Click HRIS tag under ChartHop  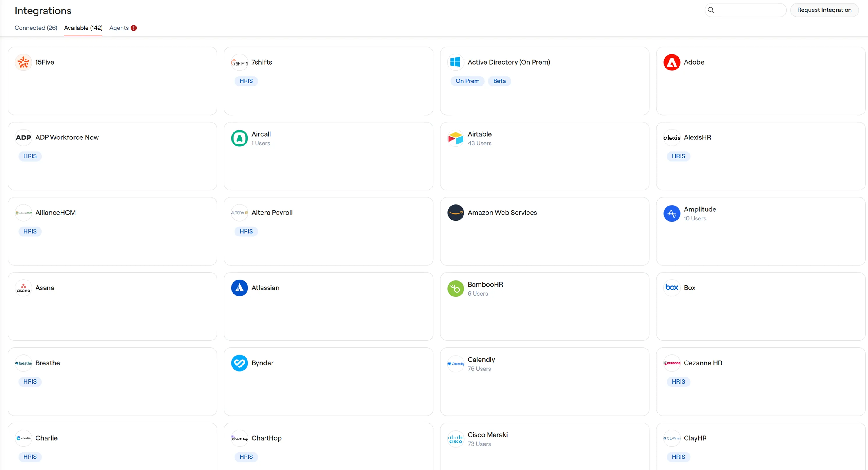coord(246,457)
